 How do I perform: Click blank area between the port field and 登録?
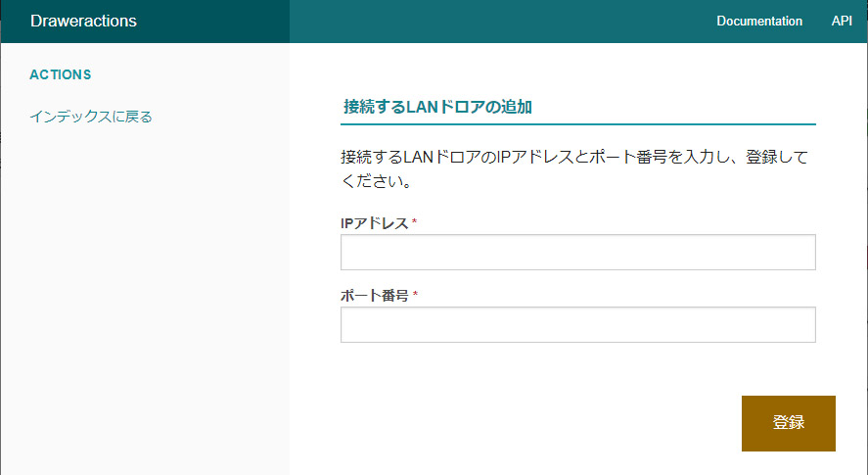pos(578,368)
